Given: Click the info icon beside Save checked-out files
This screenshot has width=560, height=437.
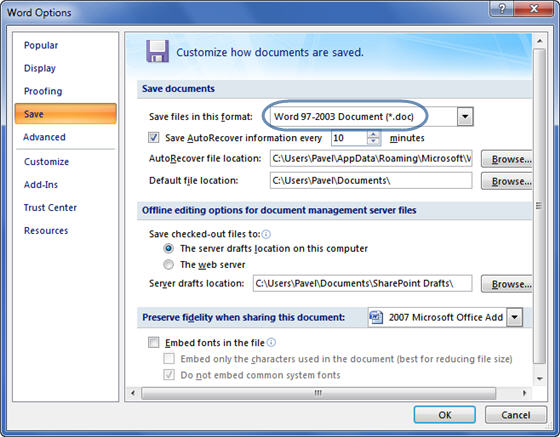Looking at the screenshot, I should pos(266,234).
